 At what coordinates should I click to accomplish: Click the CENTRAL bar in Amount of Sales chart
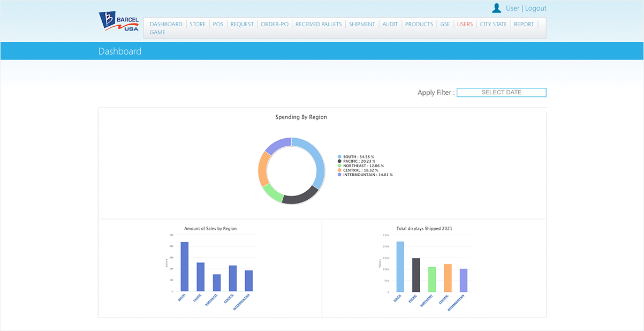pos(233,279)
